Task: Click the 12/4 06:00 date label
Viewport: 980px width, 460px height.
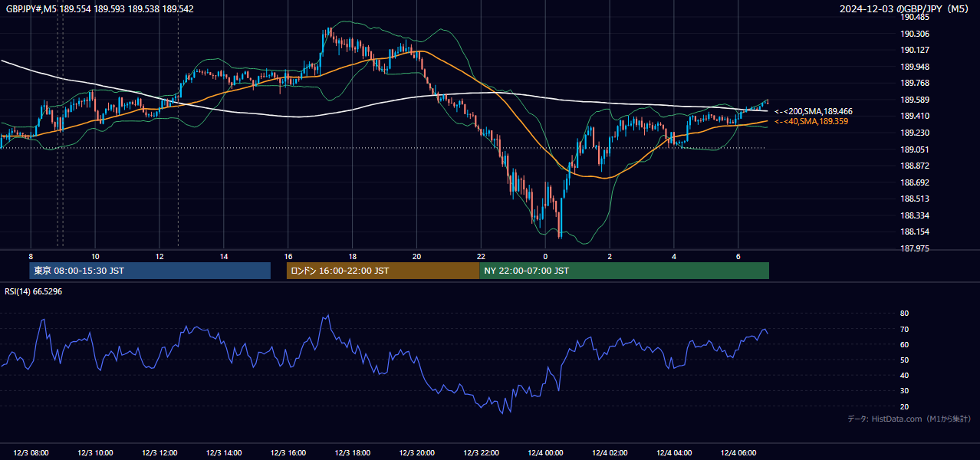Action: click(739, 453)
